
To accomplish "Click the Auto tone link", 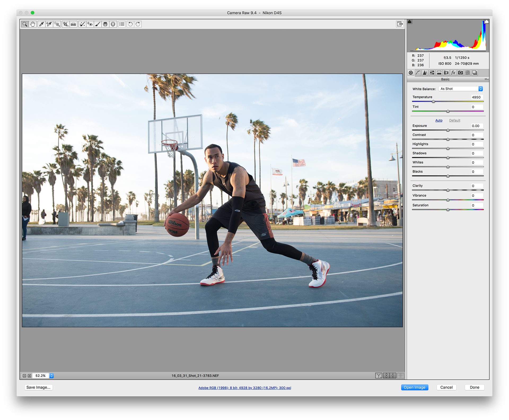I will [439, 120].
